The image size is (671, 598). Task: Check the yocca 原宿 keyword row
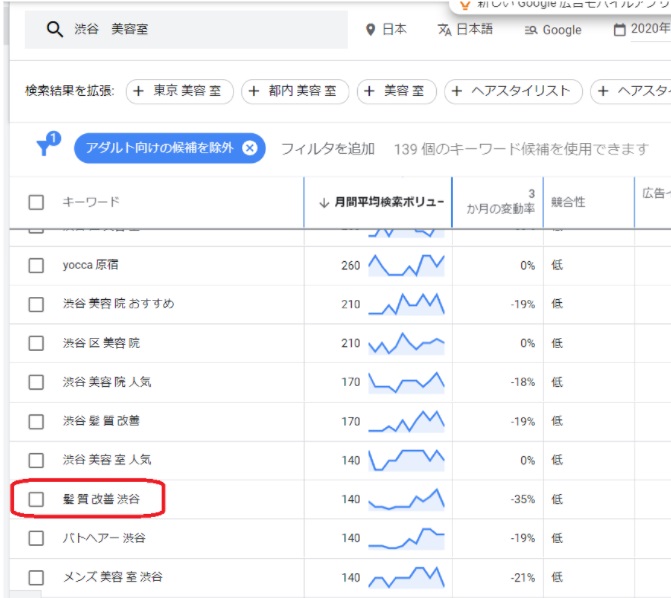pyautogui.click(x=36, y=265)
